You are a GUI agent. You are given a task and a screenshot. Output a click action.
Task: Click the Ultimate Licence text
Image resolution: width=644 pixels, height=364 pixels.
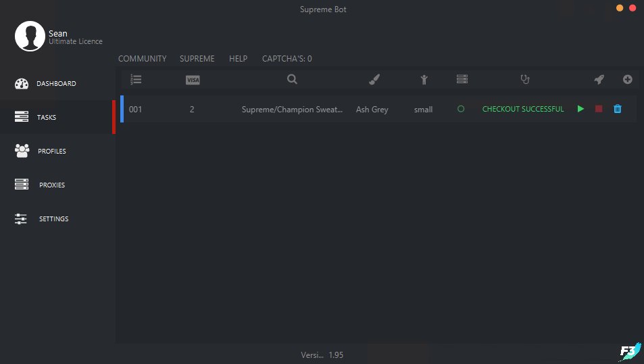coord(76,41)
